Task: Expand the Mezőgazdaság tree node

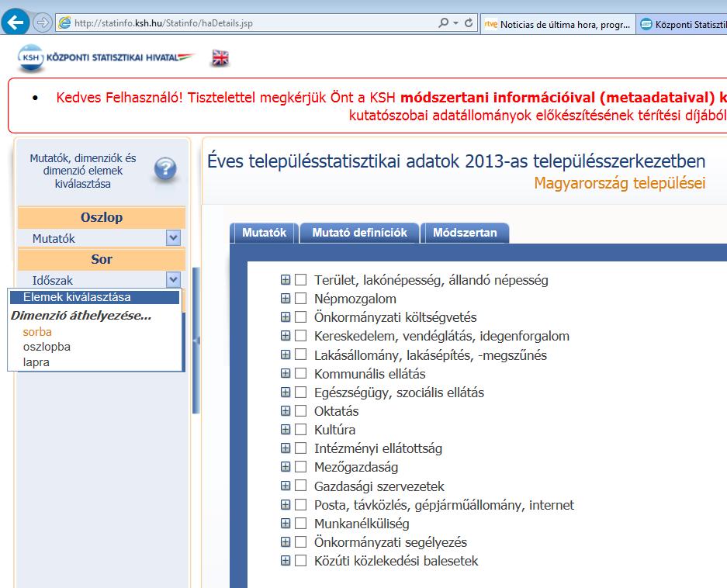Action: [286, 467]
